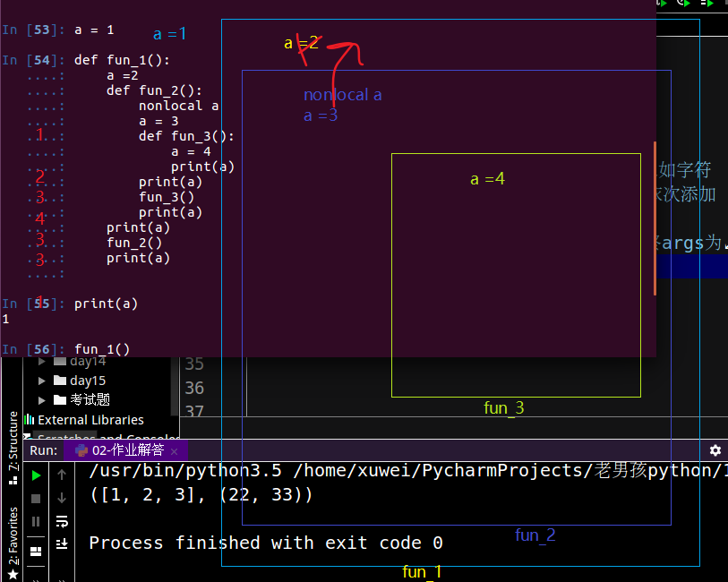
Task: Click the Python icon on the run tab
Action: [81, 450]
